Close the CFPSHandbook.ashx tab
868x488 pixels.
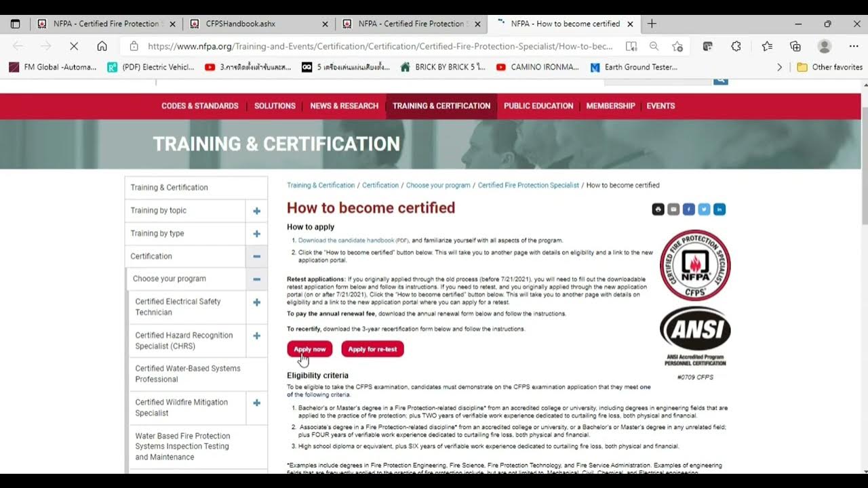[325, 24]
